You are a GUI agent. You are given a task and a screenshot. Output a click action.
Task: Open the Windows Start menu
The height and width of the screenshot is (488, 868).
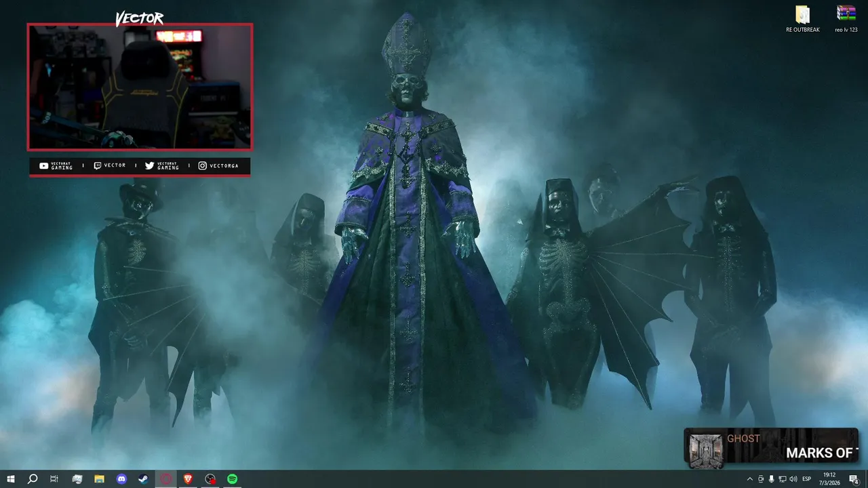11,479
